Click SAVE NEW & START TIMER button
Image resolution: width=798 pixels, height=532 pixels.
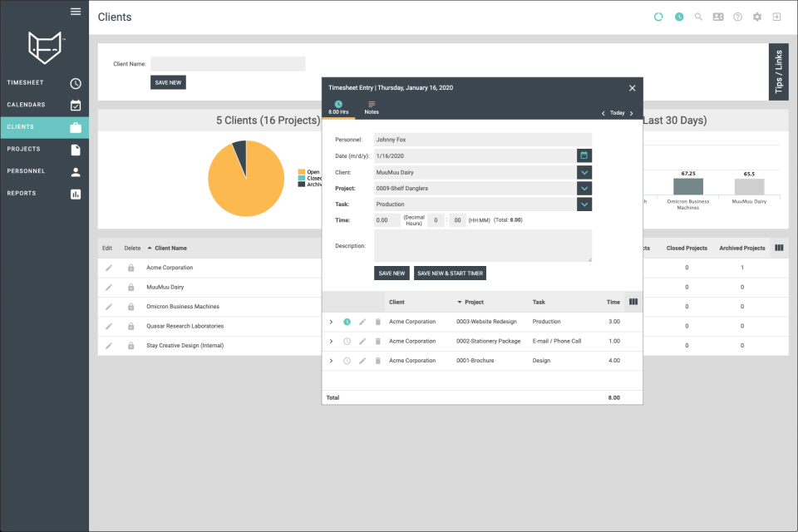pos(450,273)
